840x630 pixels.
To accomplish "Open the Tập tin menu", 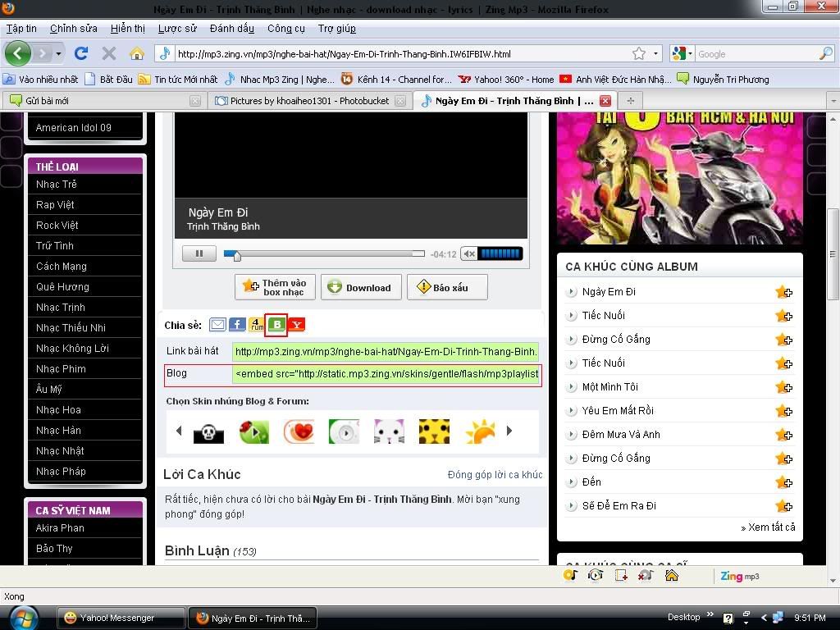I will click(x=21, y=29).
